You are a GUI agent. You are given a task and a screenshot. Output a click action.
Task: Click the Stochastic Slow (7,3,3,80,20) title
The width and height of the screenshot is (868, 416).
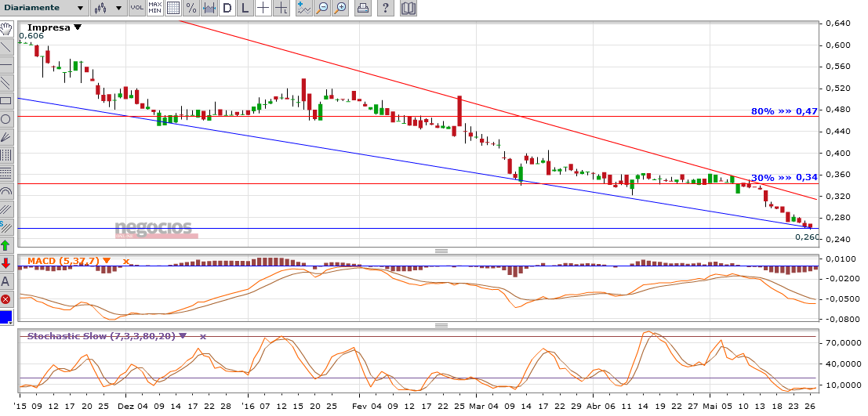[x=101, y=336]
